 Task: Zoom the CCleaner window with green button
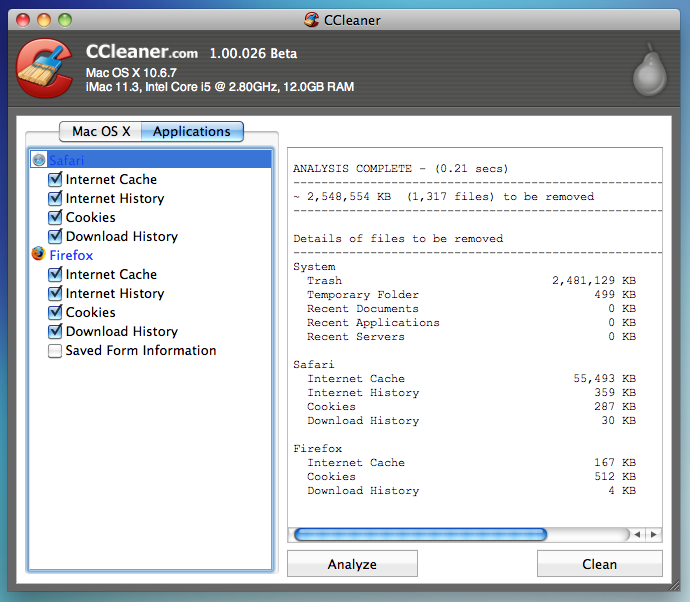pos(65,20)
